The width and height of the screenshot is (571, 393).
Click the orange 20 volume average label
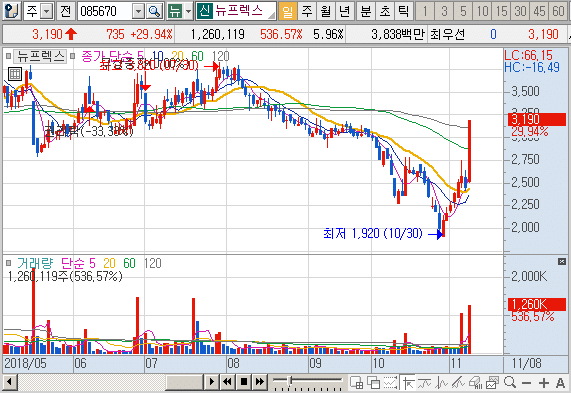[109, 263]
